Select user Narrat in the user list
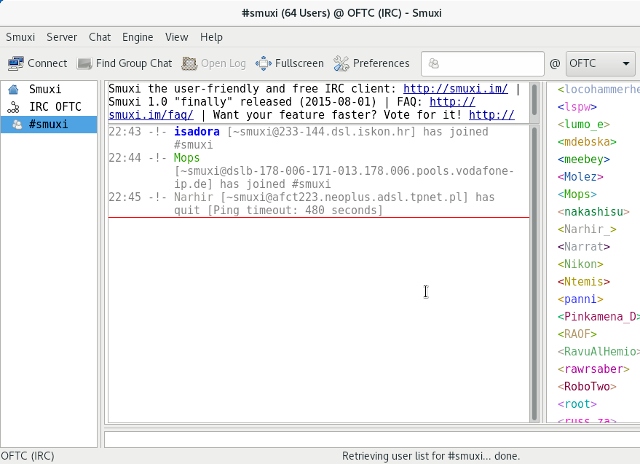Viewport: 640px width, 464px height. click(x=584, y=247)
